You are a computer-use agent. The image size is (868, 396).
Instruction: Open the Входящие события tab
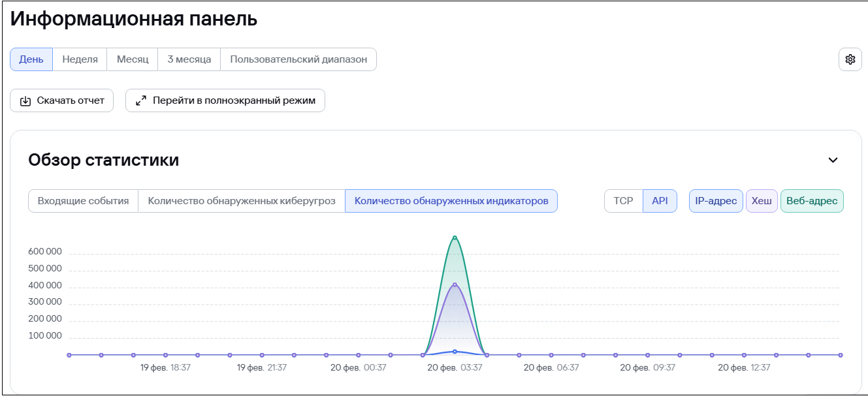[83, 201]
